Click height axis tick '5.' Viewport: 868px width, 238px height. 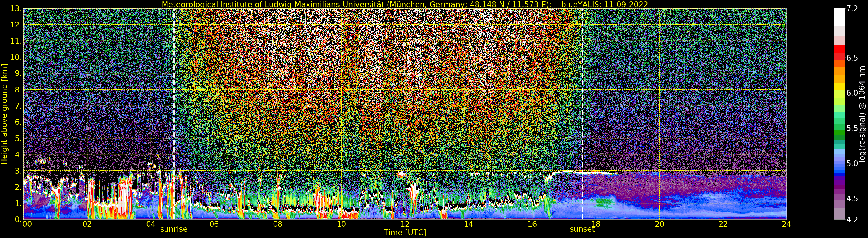[x=18, y=139]
